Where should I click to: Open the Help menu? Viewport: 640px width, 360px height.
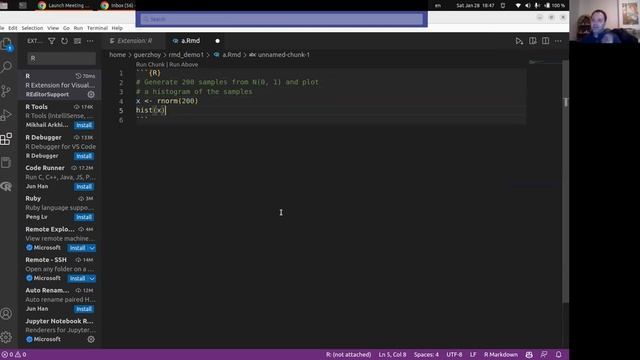[x=117, y=28]
